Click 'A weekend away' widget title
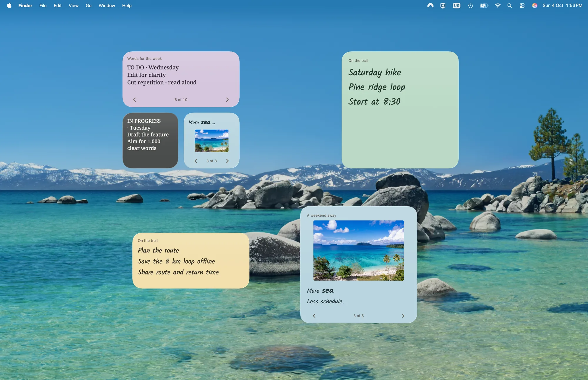Image resolution: width=588 pixels, height=380 pixels. (x=321, y=215)
